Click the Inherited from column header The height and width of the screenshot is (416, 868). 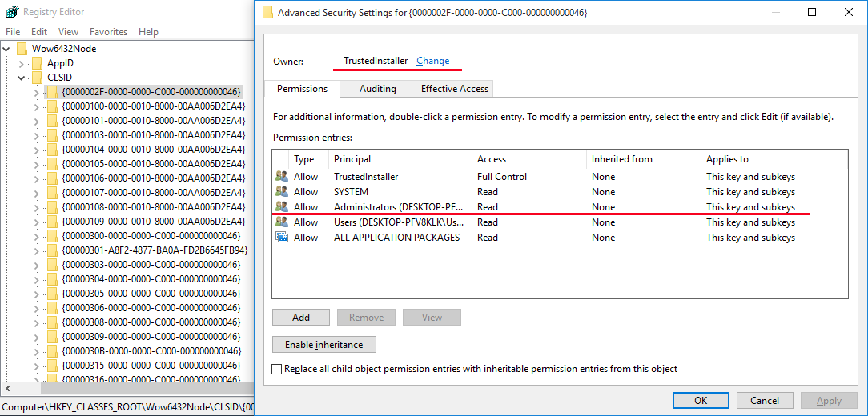643,158
